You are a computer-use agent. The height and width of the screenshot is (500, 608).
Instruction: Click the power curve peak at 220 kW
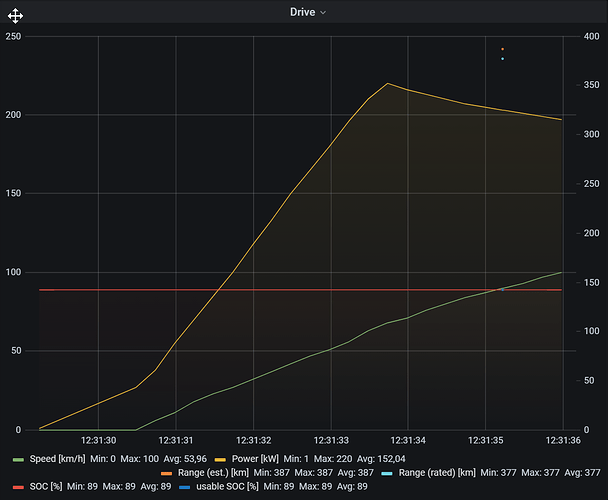pyautogui.click(x=388, y=83)
